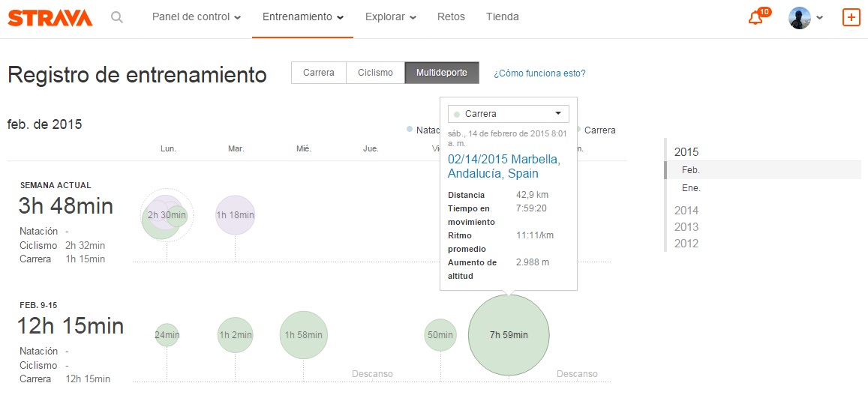Expand the Entrenamiento menu
The height and width of the screenshot is (398, 868).
pyautogui.click(x=303, y=17)
